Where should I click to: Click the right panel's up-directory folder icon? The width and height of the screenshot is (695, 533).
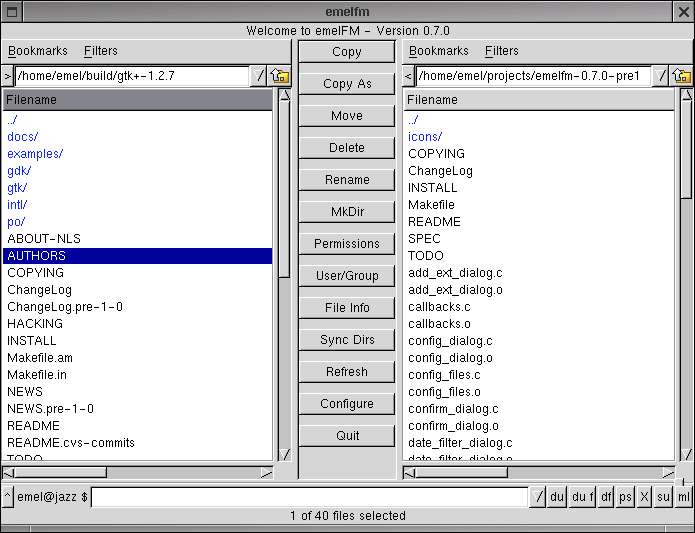pos(682,76)
